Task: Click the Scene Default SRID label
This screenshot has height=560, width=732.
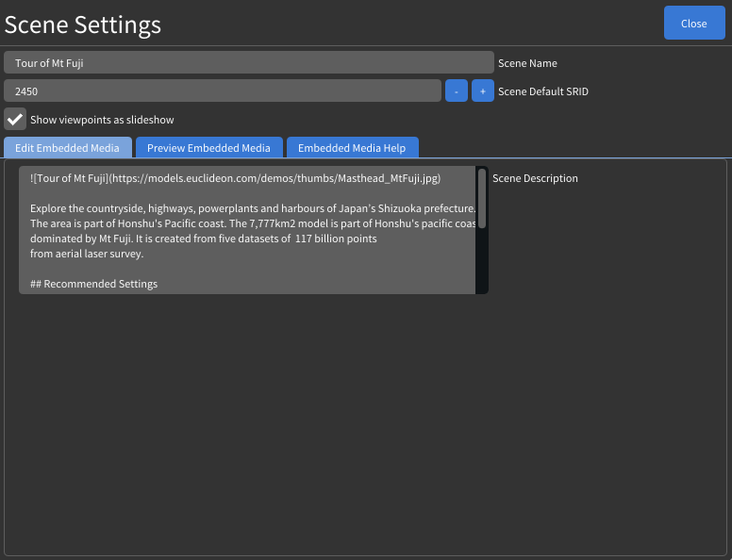Action: tap(542, 91)
